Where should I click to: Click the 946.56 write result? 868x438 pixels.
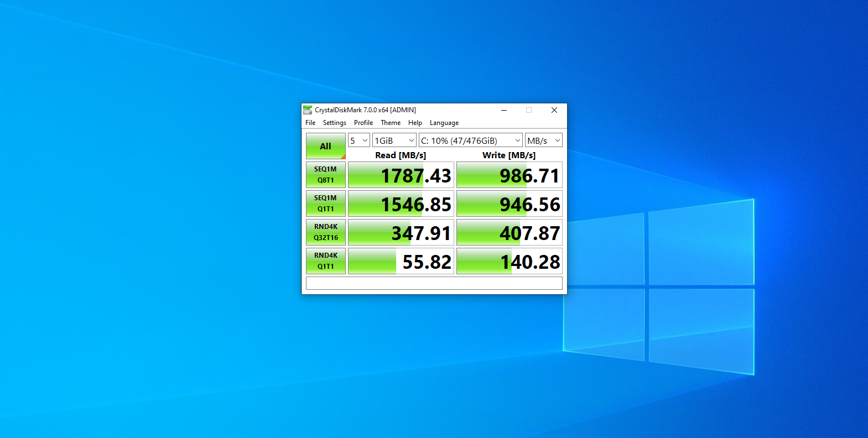click(x=510, y=204)
